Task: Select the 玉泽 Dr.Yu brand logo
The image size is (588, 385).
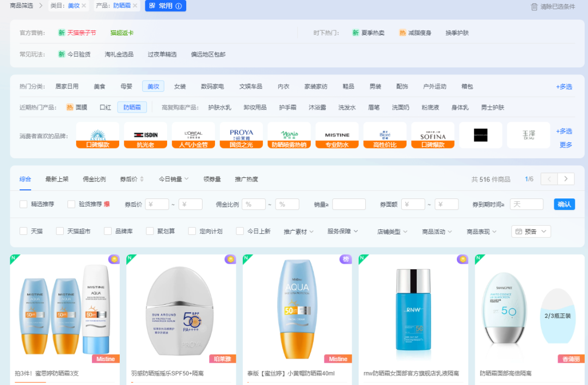Action: click(529, 135)
